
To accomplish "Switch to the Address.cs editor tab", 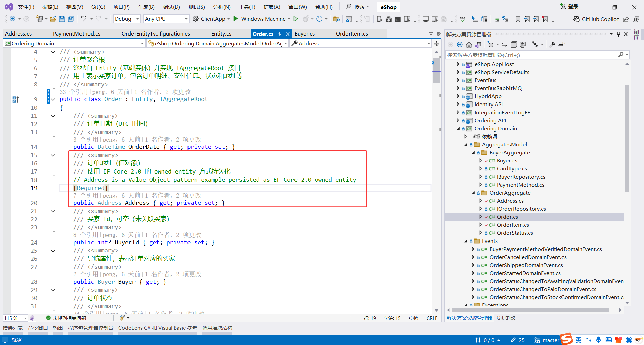I will tap(18, 34).
